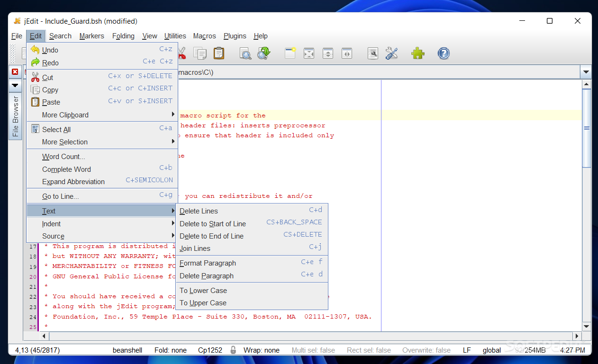
Task: Select To Upper Case
Action: [x=252, y=302]
